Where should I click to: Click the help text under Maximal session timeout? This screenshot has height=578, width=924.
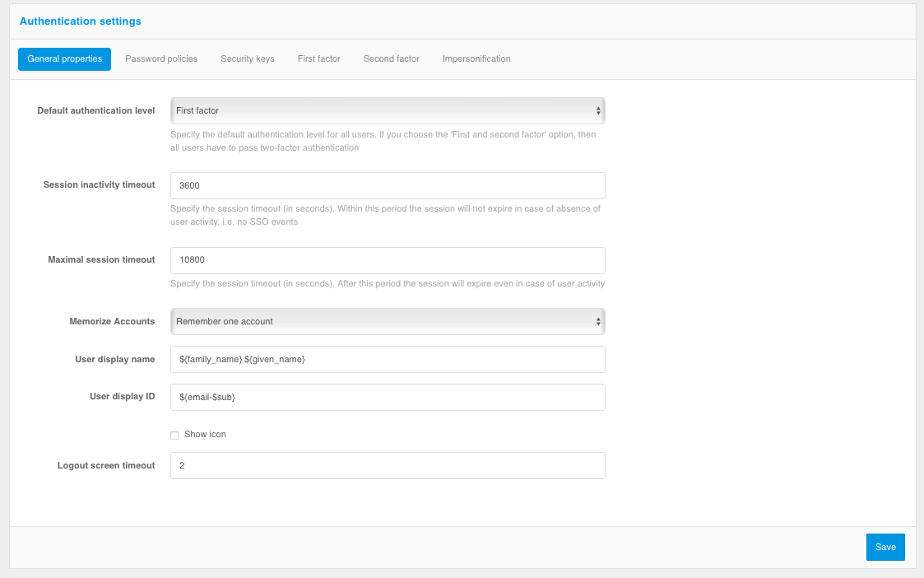pos(388,284)
